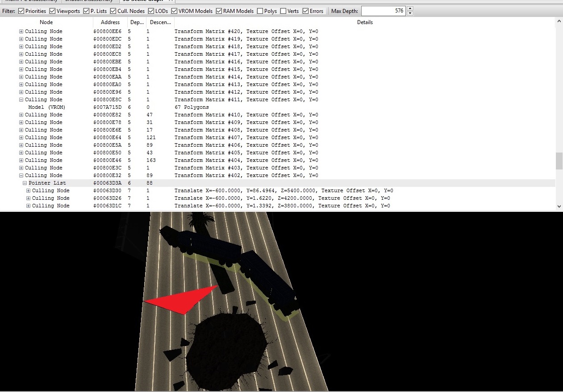Expand Culling Node at $00800EA0
This screenshot has height=392, width=563.
tap(21, 85)
